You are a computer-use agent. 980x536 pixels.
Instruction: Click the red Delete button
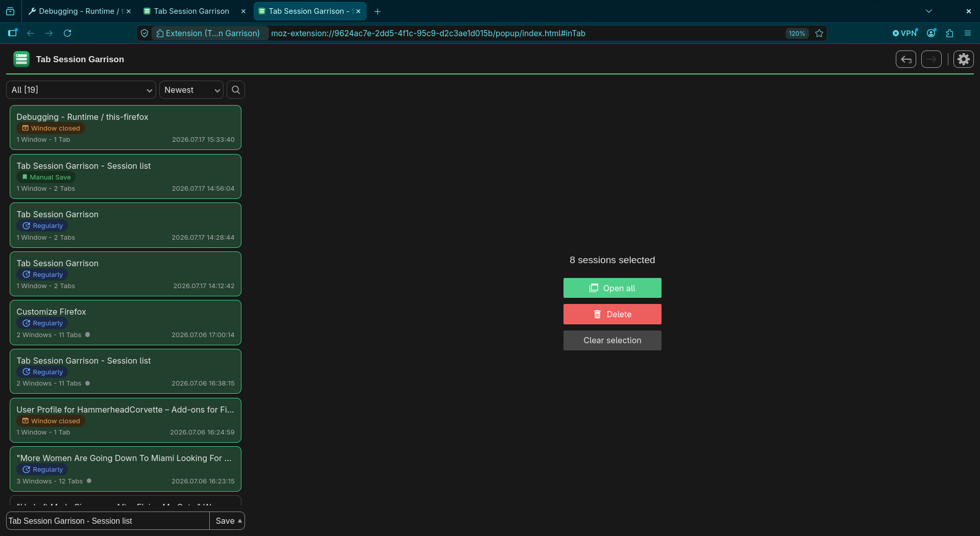click(x=612, y=314)
